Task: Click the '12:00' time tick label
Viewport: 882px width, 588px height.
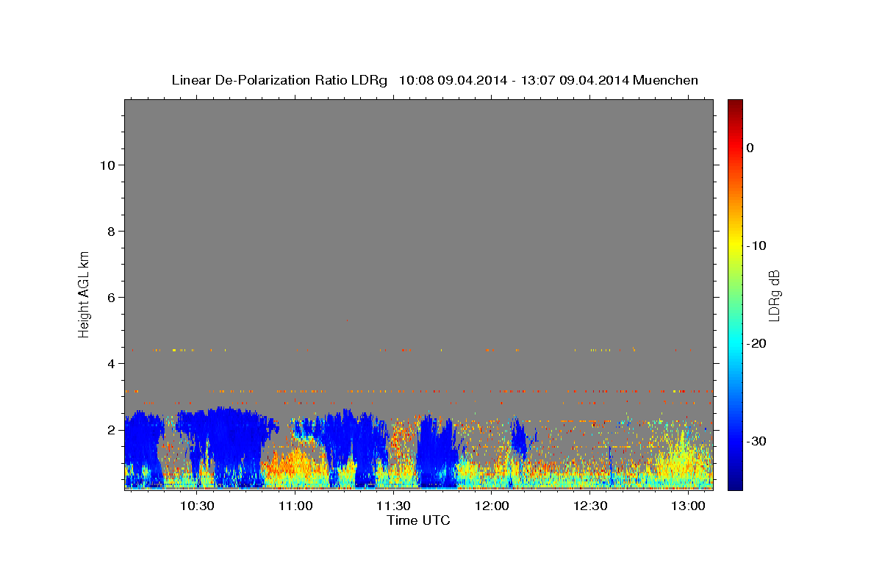Action: (492, 506)
